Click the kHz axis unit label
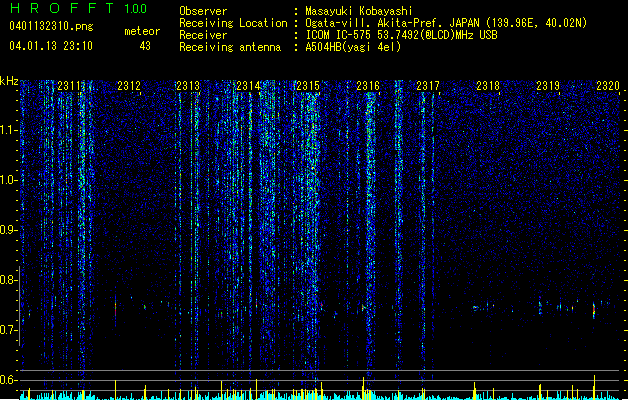The height and width of the screenshot is (400, 629). click(x=9, y=81)
